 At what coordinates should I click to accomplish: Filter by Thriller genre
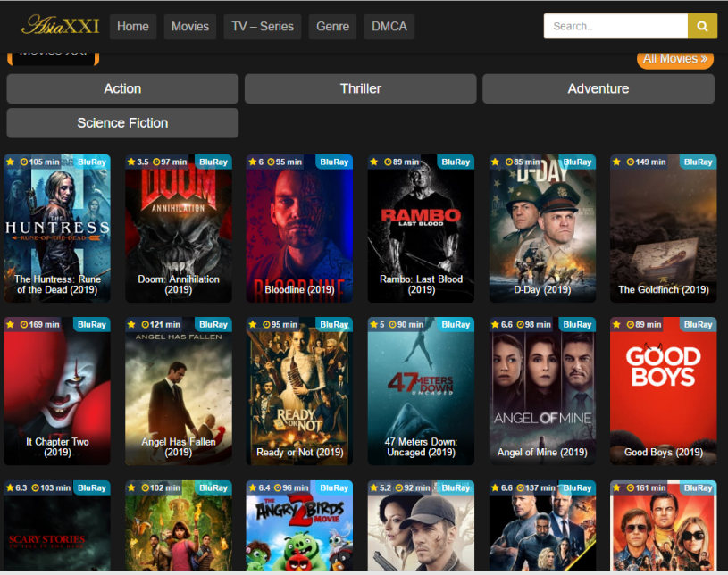click(360, 88)
